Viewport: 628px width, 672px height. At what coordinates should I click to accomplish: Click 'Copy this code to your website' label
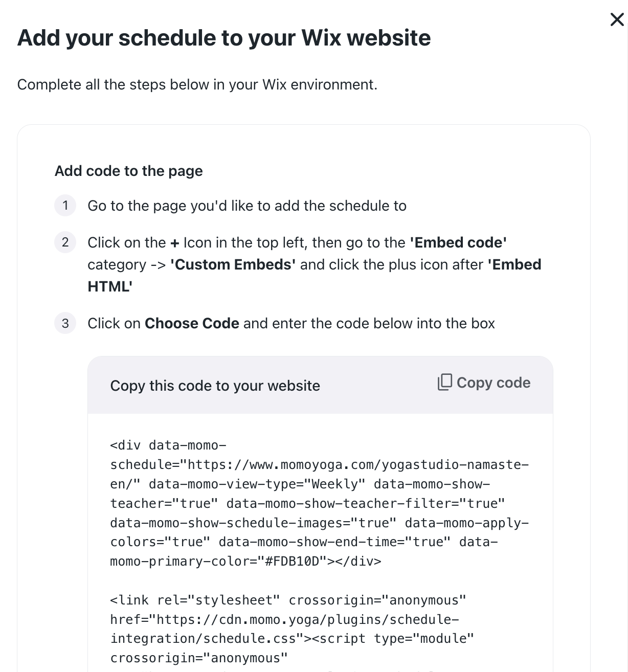point(215,386)
